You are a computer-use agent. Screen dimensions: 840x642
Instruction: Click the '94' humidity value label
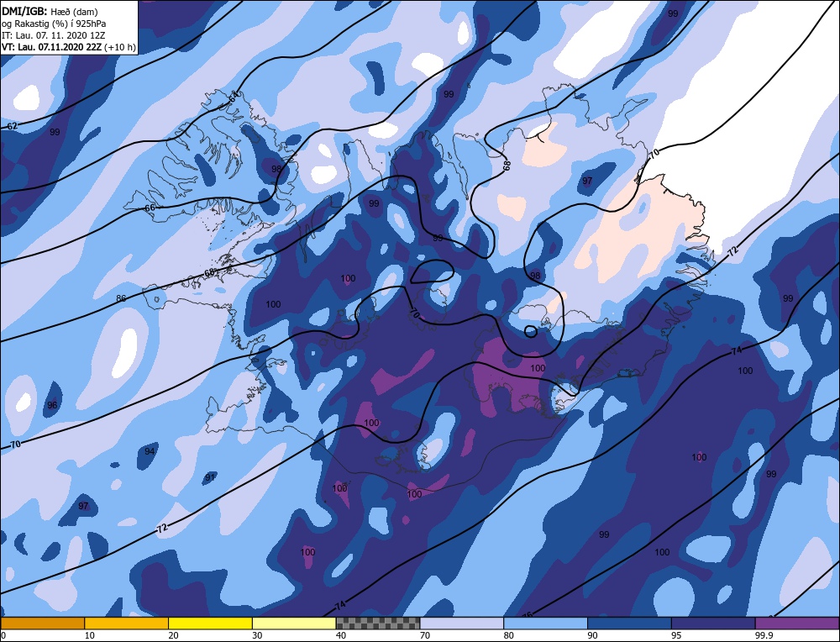tap(150, 451)
